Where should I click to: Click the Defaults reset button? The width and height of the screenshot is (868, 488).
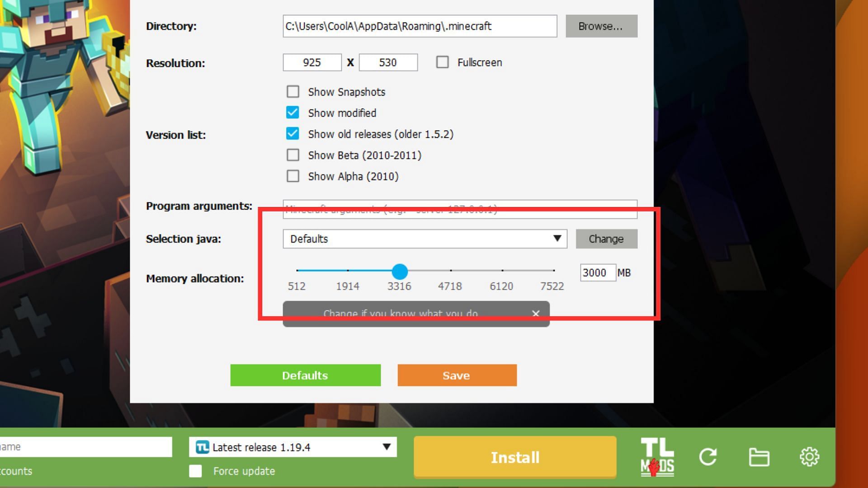tap(305, 375)
